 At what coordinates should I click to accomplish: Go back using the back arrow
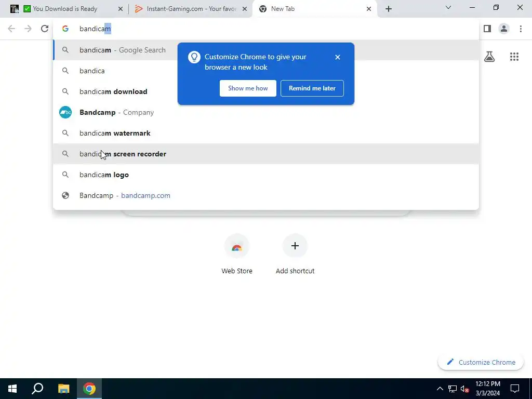coord(11,29)
